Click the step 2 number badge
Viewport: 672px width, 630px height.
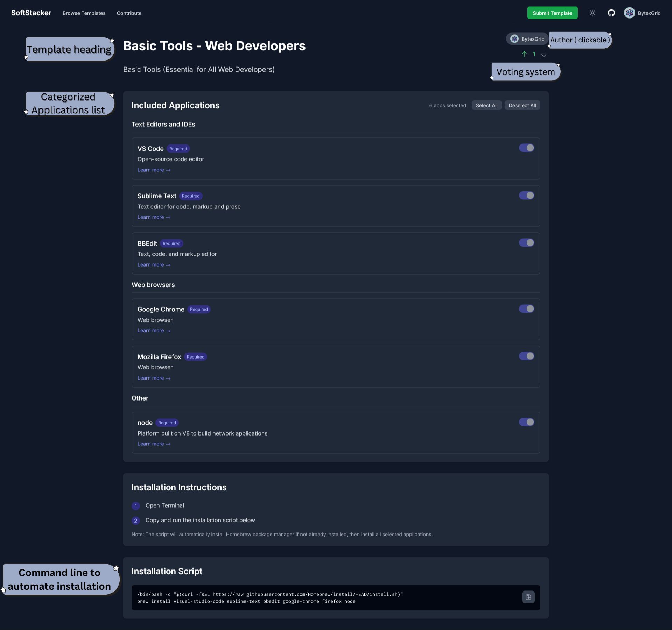click(x=136, y=521)
